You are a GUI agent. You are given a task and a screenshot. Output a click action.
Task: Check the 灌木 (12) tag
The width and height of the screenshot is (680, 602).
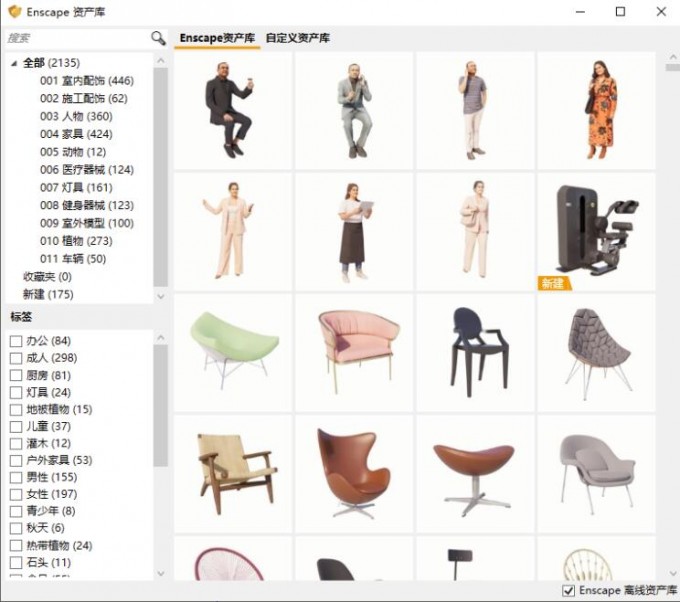click(16, 443)
